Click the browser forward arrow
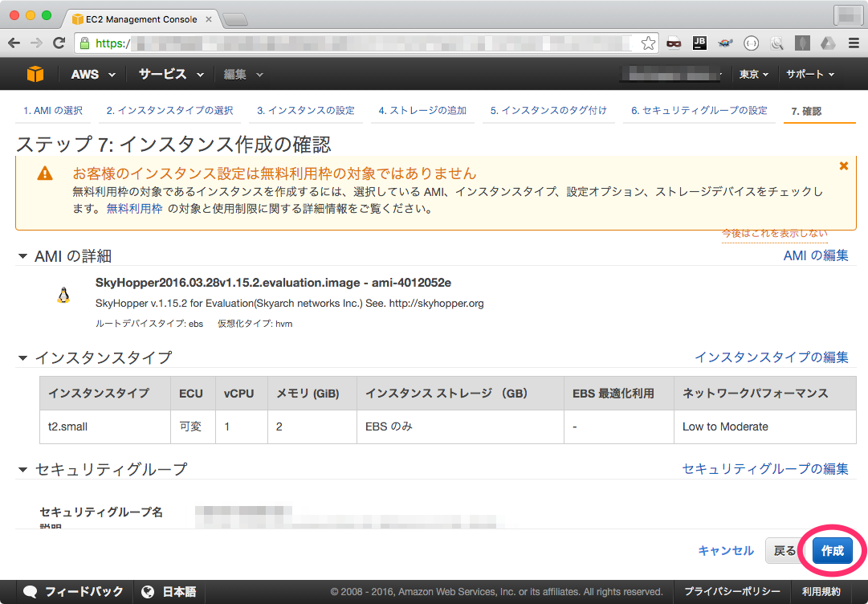 point(37,43)
